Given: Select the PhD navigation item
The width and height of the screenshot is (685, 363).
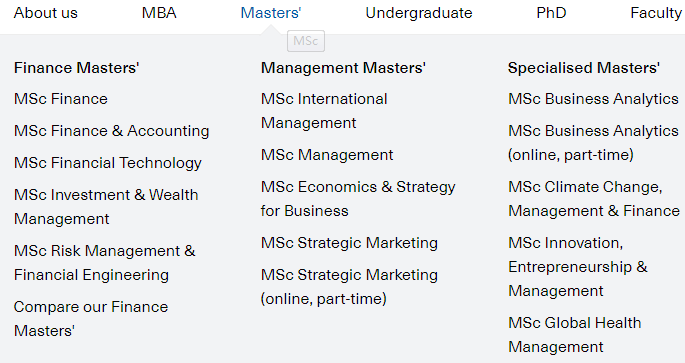Looking at the screenshot, I should (x=551, y=13).
